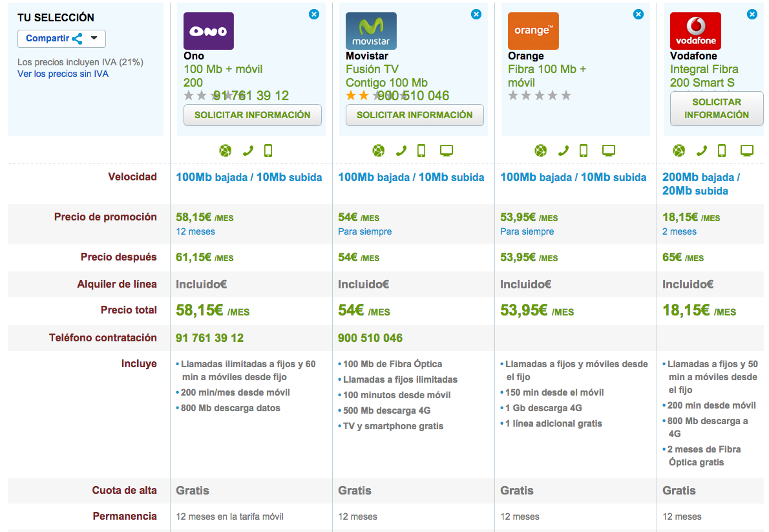The height and width of the screenshot is (532, 769).
Task: Click Ono's '12 meses' promotion duration
Action: pyautogui.click(x=195, y=231)
